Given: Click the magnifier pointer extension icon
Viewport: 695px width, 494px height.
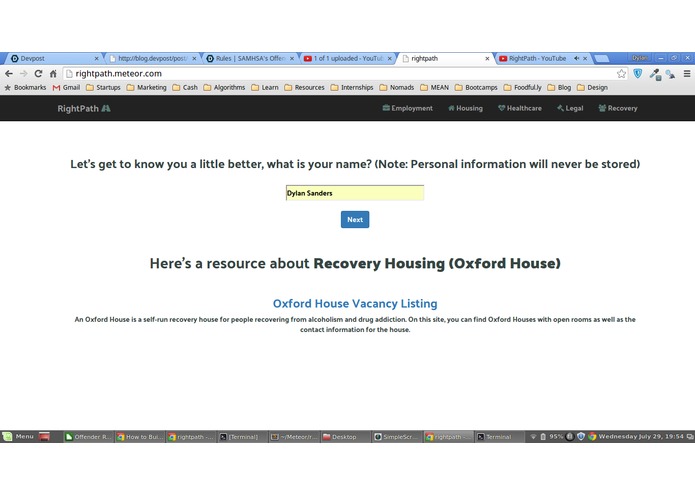Looking at the screenshot, I should pos(671,74).
